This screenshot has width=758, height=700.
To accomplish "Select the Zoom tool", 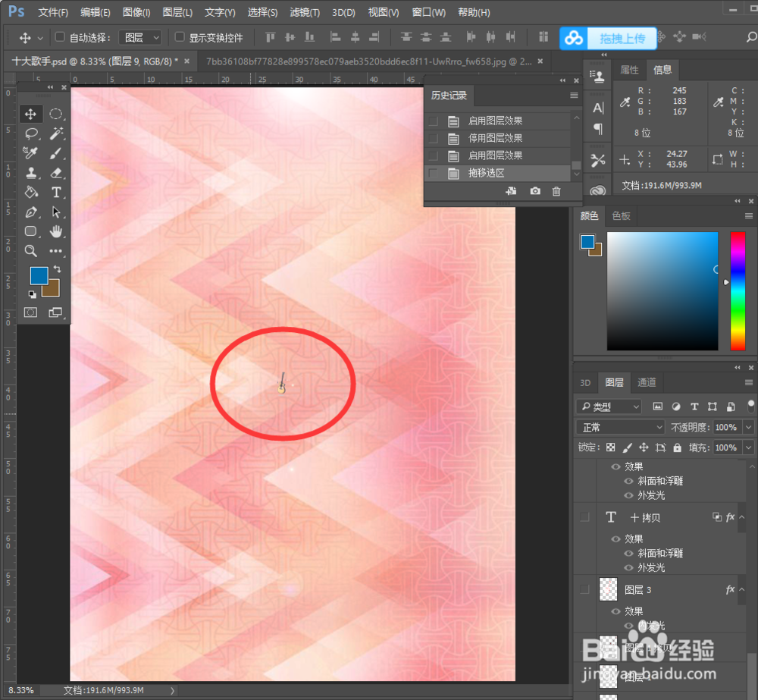I will coord(31,250).
